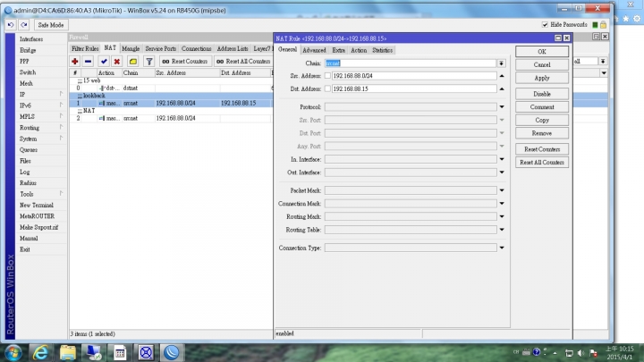Open the Mangle tab
Viewport: 644px width, 362px height.
pos(131,48)
